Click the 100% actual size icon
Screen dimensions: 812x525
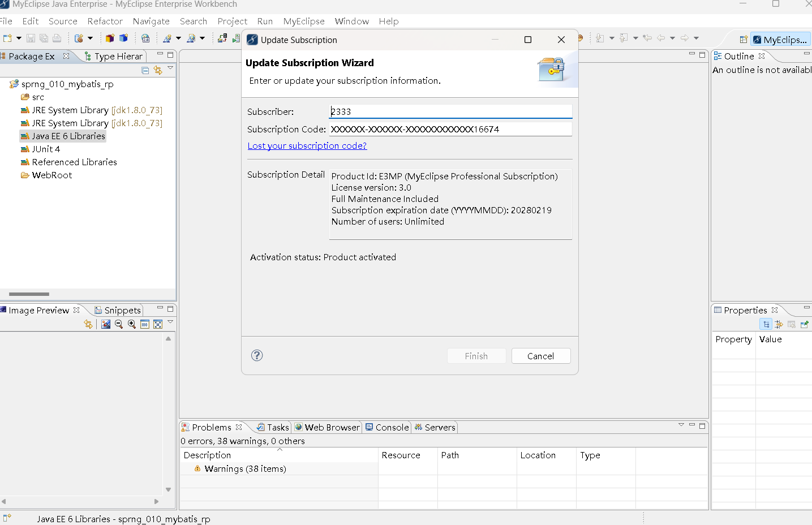coord(145,324)
